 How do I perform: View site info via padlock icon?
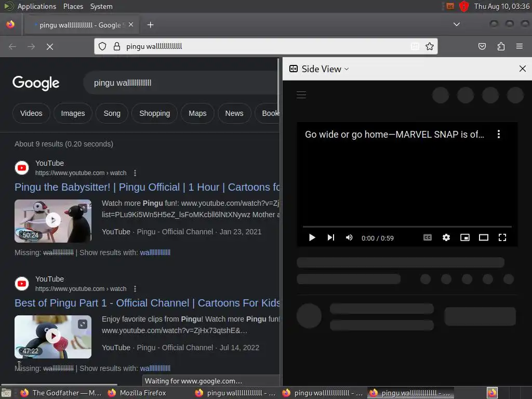click(x=117, y=46)
